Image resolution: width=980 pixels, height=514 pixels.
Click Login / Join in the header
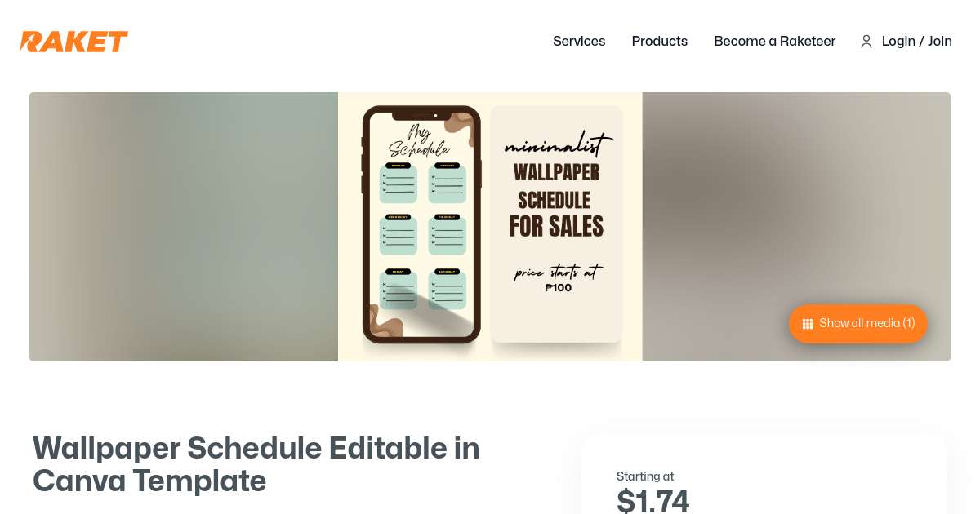point(916,42)
